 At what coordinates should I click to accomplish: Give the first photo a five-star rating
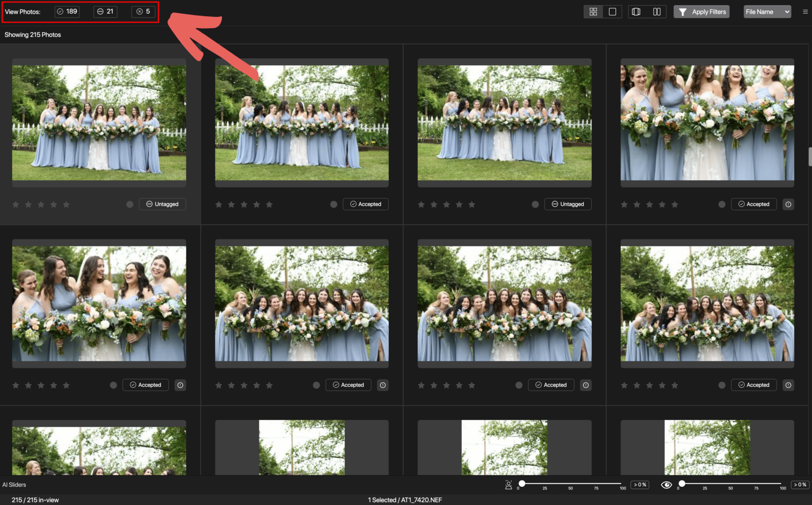coord(66,204)
